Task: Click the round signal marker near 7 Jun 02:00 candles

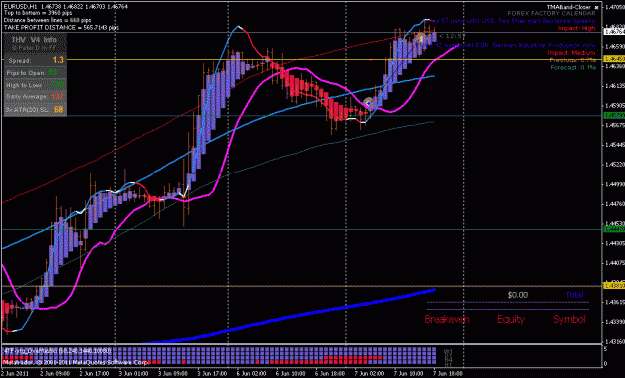Action: 369,103
